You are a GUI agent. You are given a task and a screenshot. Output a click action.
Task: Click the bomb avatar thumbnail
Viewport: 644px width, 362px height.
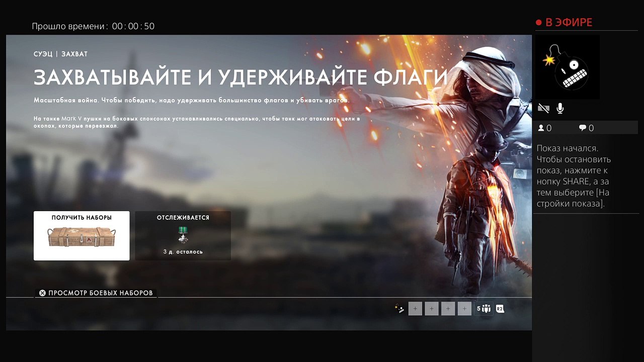(x=567, y=67)
